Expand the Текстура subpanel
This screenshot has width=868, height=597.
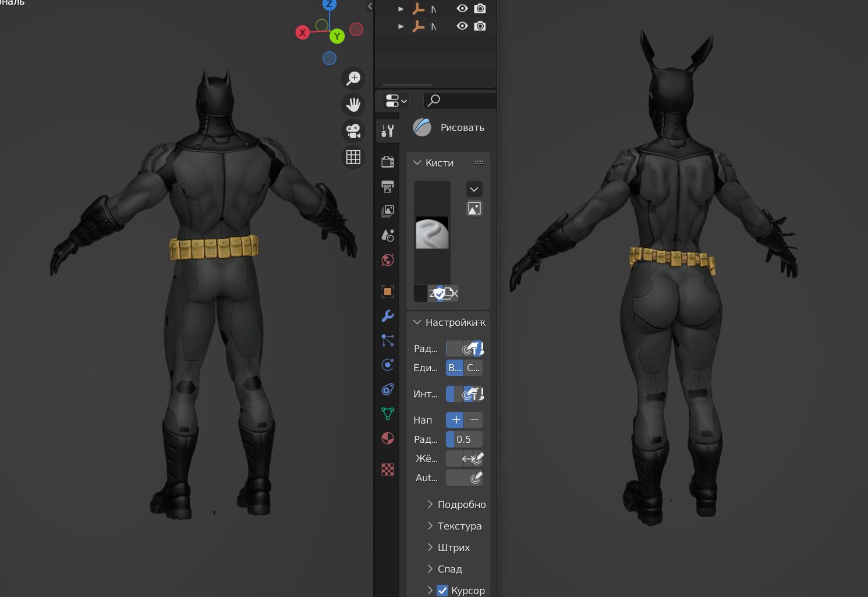pos(430,526)
